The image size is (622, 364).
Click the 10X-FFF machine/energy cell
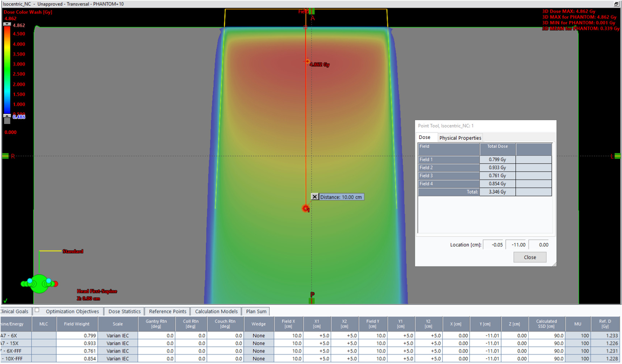[x=16, y=359]
